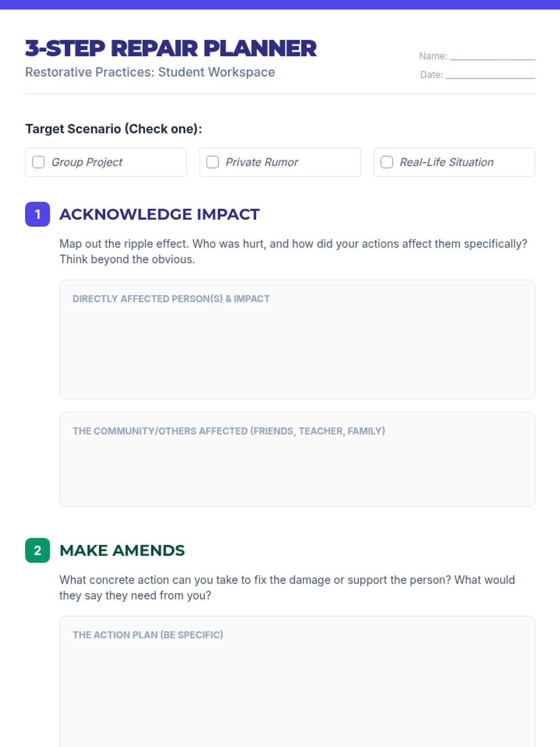The width and height of the screenshot is (560, 747).
Task: Check the Private Rumor checkbox
Action: [212, 162]
